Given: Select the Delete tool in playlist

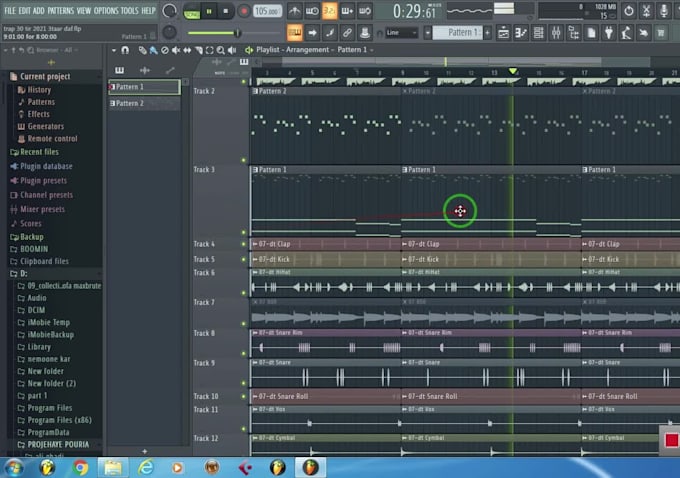Looking at the screenshot, I should point(165,50).
